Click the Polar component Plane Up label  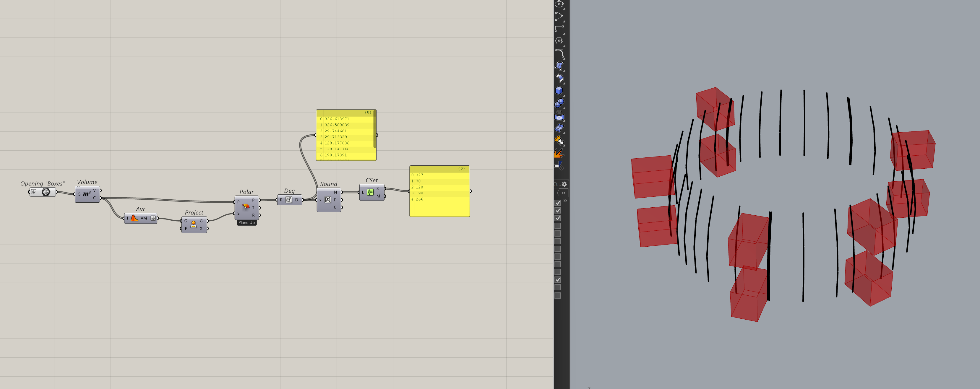(x=246, y=223)
